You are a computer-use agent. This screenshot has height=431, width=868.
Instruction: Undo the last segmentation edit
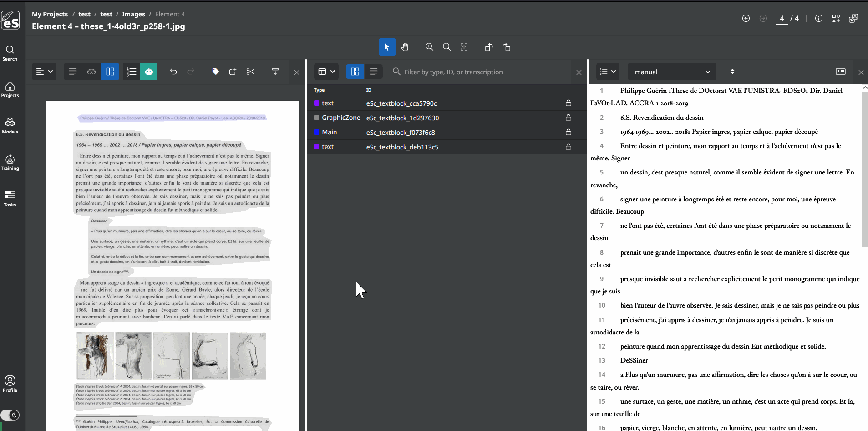tap(173, 72)
